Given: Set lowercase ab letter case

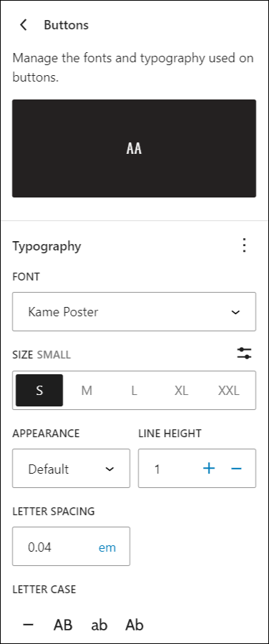Looking at the screenshot, I should coord(99,625).
